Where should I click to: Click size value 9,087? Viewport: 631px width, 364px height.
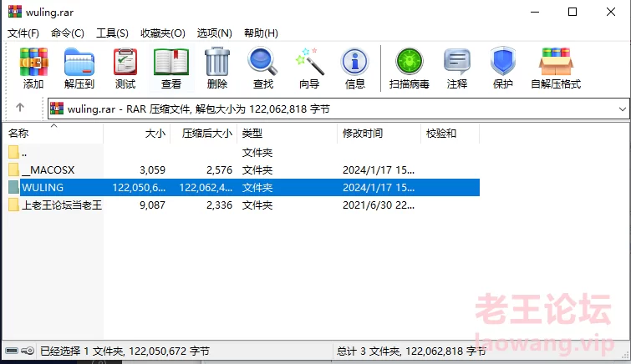point(152,205)
